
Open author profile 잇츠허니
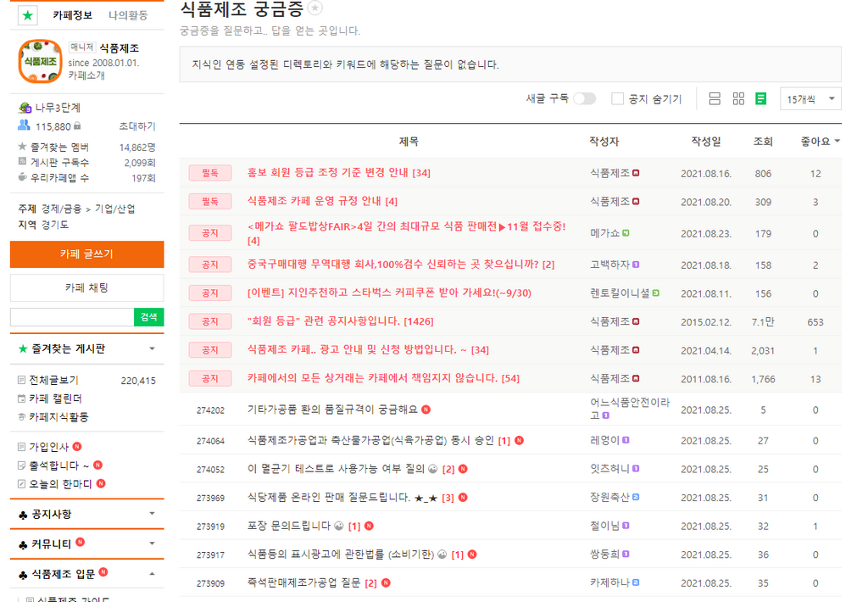pos(610,469)
